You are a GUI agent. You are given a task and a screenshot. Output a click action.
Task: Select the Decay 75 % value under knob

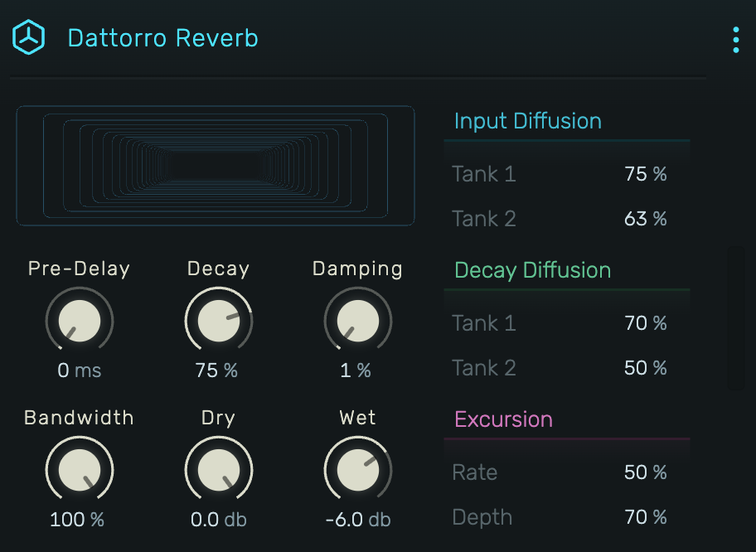point(216,370)
